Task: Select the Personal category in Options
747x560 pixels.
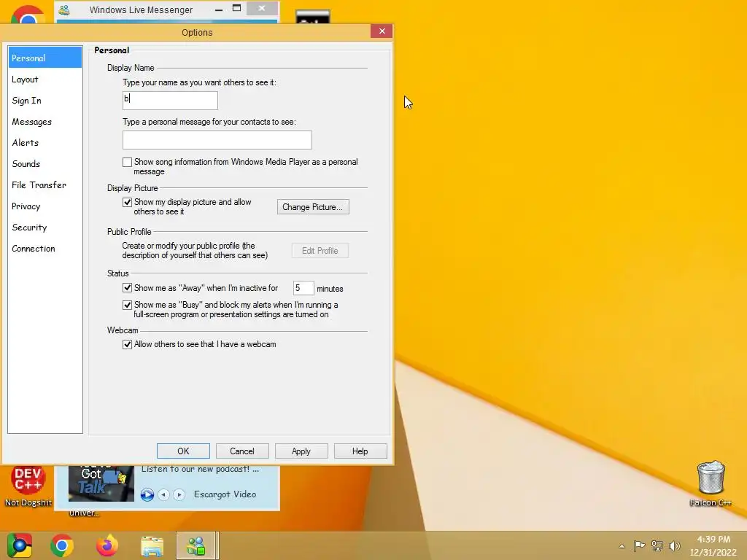Action: tap(44, 58)
